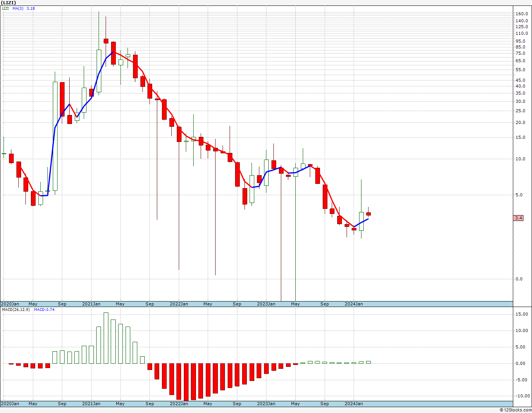Select 2023Jan on the price chart time axis
The height and width of the screenshot is (413, 532).
266,304
